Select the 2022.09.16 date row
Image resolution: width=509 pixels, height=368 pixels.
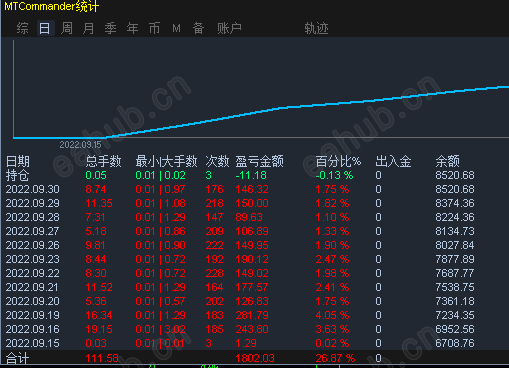pyautogui.click(x=240, y=329)
